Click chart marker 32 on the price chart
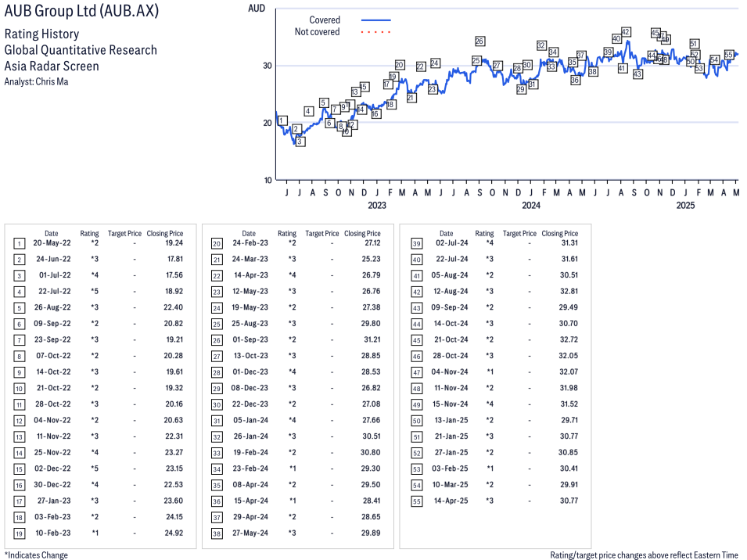Image resolution: width=747 pixels, height=560 pixels. pyautogui.click(x=541, y=45)
